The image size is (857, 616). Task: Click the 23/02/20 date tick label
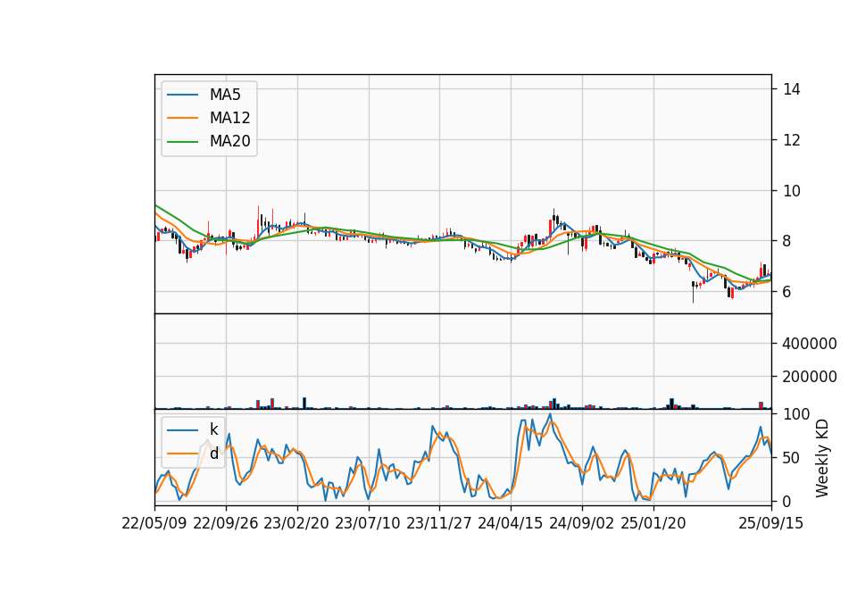coord(296,523)
